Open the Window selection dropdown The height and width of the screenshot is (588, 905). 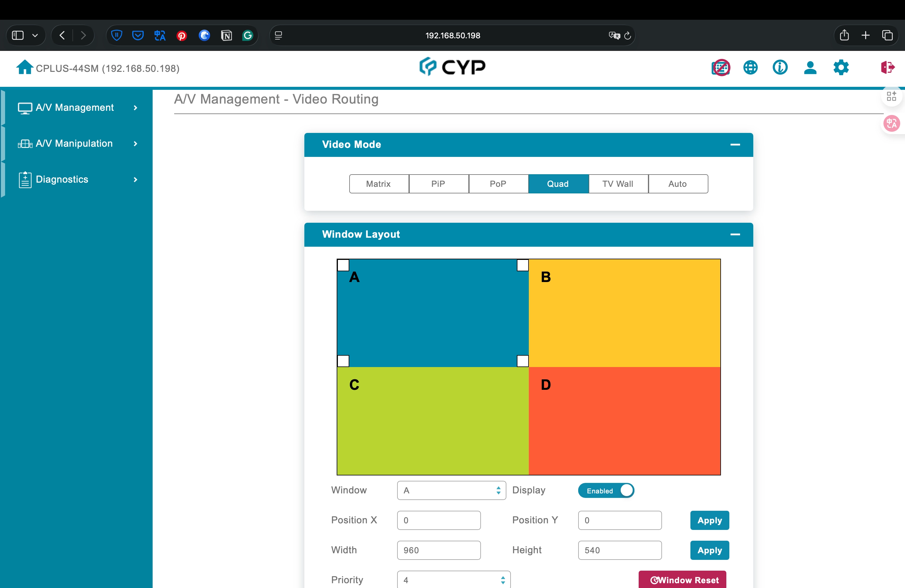451,491
